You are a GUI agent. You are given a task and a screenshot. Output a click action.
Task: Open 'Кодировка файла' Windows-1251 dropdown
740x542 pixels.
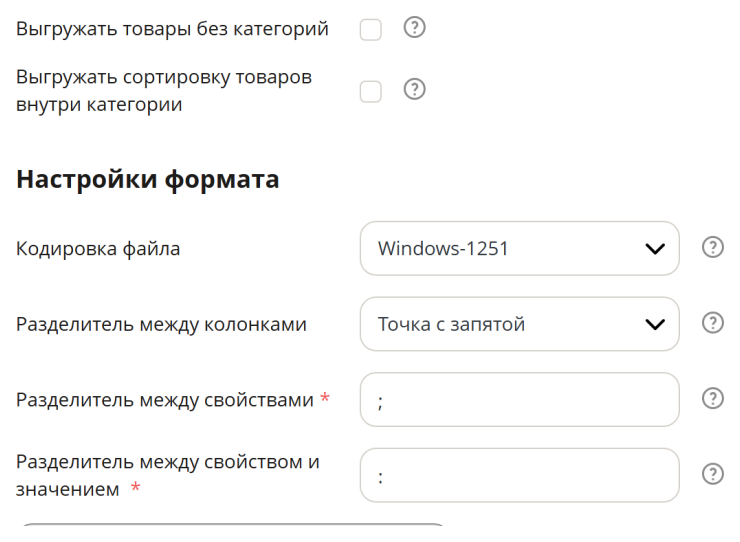click(520, 248)
